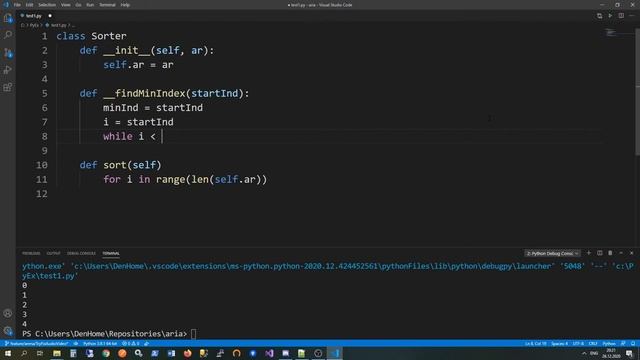The width and height of the screenshot is (640, 360).
Task: Open the Go menu
Action: (x=78, y=5)
